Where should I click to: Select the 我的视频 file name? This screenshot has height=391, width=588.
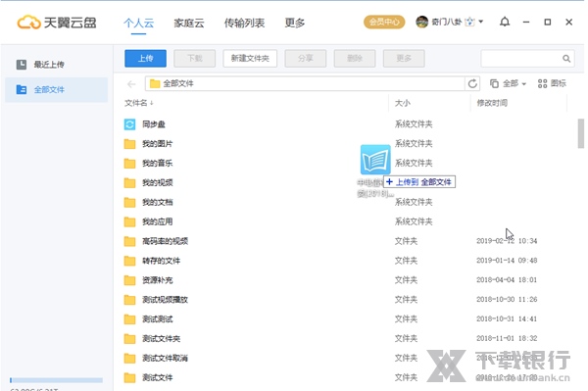(x=157, y=183)
